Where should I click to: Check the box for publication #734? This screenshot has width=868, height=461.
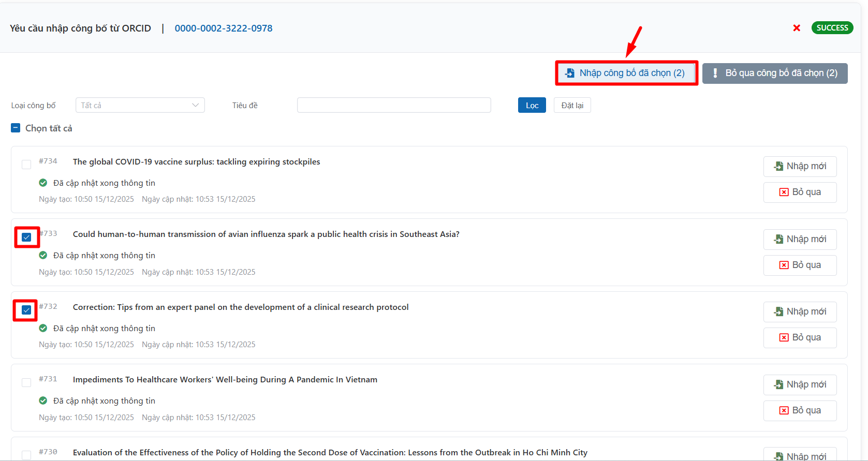(x=26, y=165)
